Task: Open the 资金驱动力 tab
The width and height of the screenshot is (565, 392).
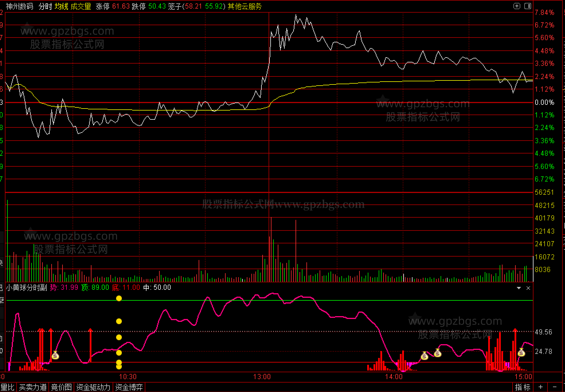Action: tap(93, 387)
